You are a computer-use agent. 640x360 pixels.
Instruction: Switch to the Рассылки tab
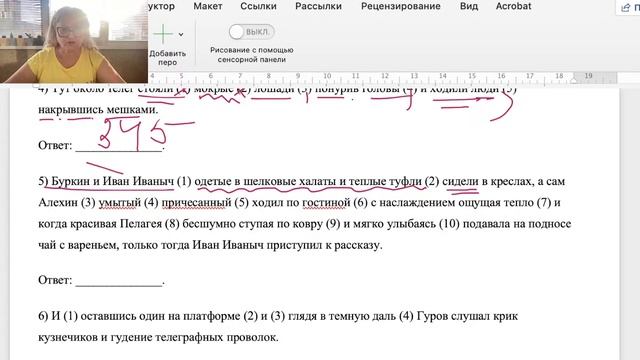[x=318, y=6]
